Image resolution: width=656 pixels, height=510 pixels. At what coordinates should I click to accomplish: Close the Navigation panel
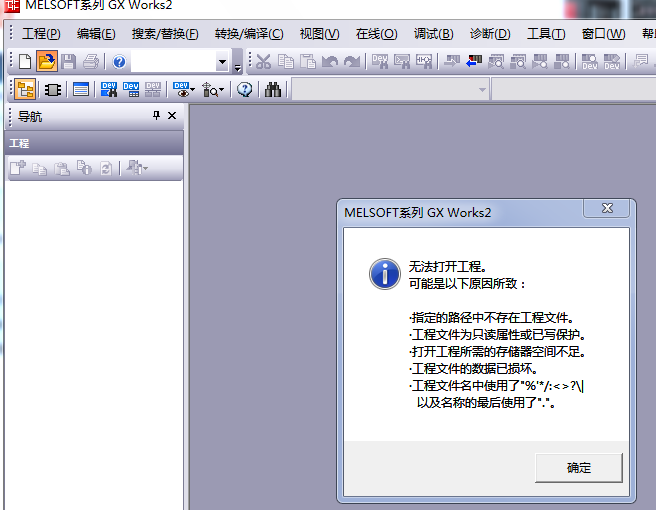172,116
